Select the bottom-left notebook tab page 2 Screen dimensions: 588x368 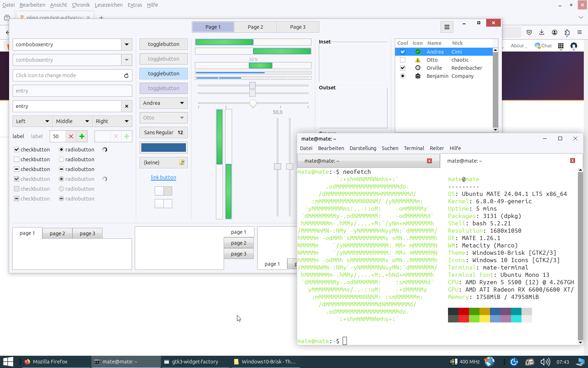coord(57,233)
